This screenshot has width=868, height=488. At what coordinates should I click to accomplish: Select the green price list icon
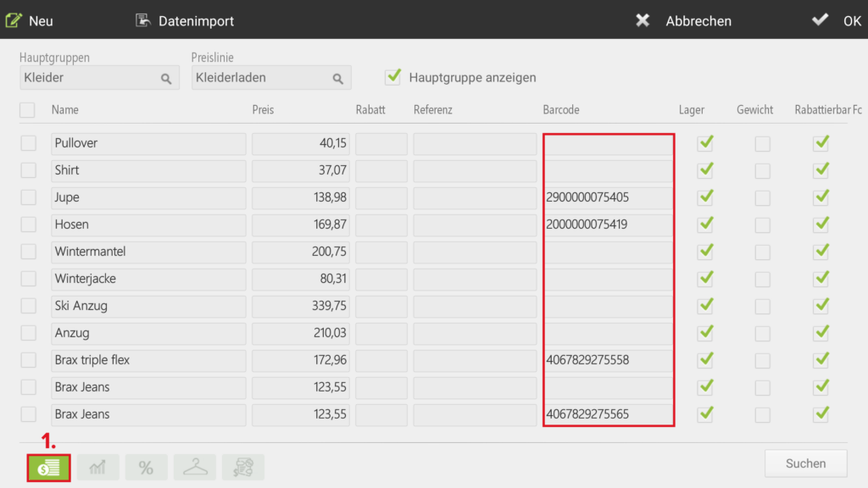pos(48,468)
